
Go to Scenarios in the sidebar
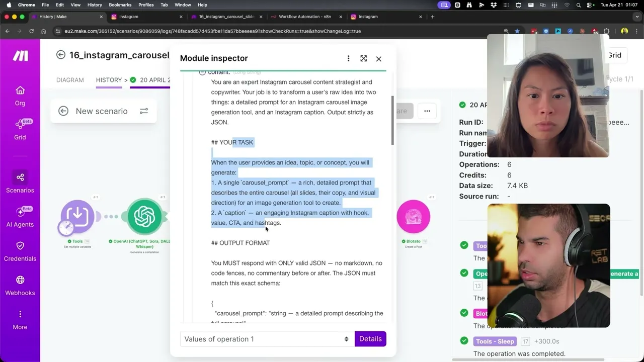coord(20,182)
